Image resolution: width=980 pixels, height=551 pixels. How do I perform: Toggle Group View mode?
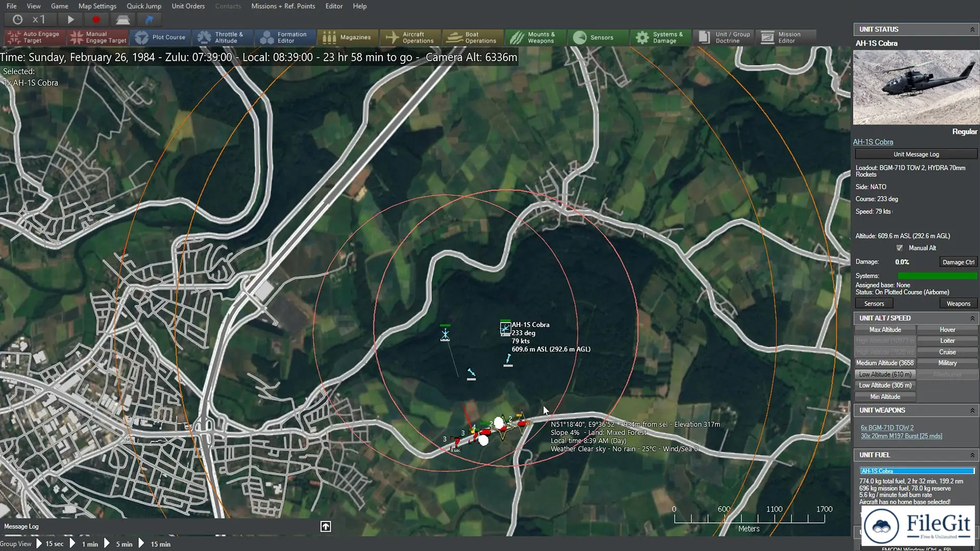(16, 544)
